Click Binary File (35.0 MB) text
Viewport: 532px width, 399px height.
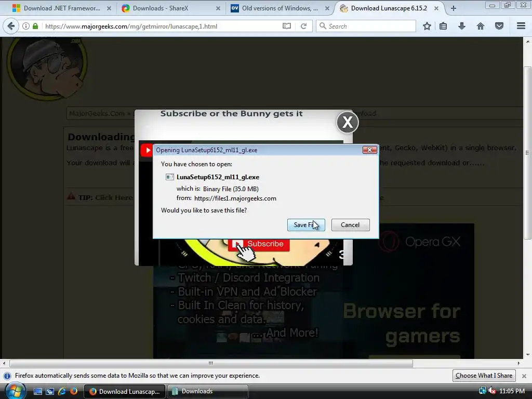pyautogui.click(x=231, y=189)
